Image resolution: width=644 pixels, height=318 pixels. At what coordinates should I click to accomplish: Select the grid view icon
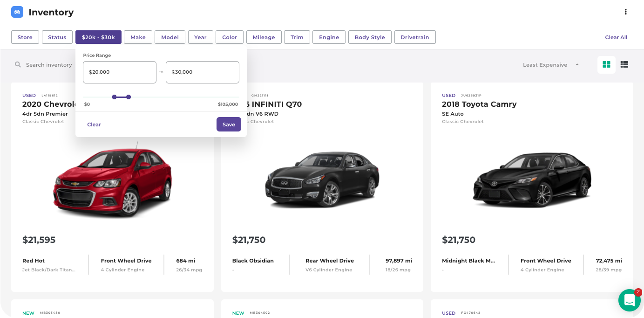606,64
